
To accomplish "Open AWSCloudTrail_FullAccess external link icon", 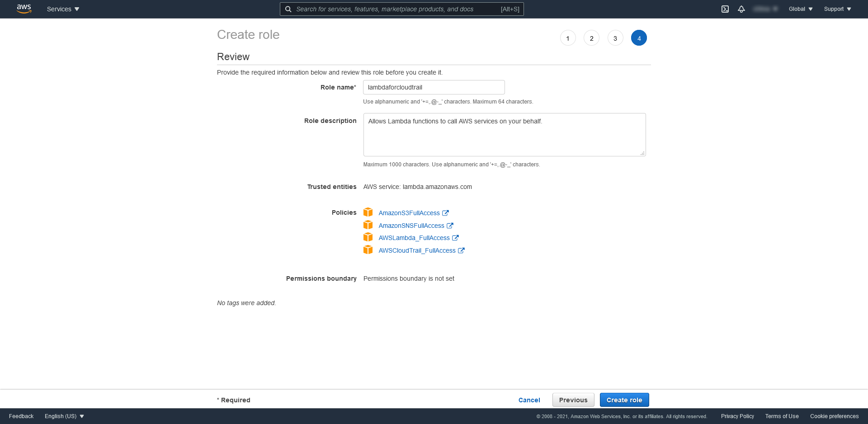I will (461, 250).
